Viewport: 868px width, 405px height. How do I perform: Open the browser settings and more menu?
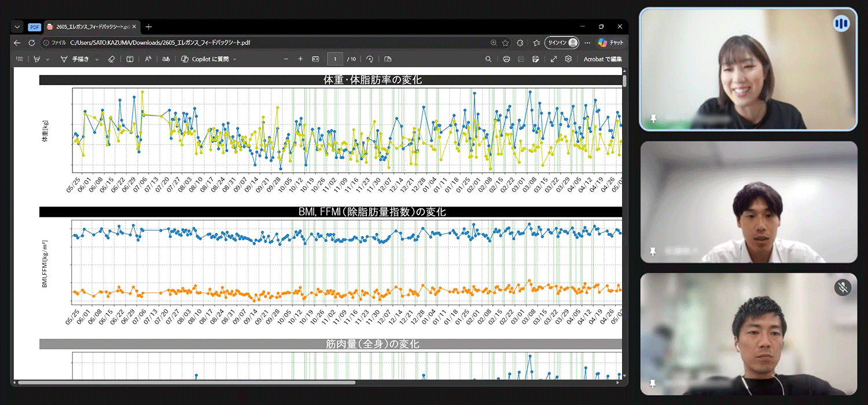click(x=587, y=43)
